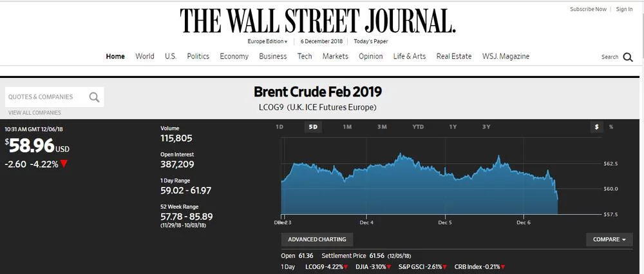Click the search magnifier icon in header
Screen dimensions: 644x274
628,57
